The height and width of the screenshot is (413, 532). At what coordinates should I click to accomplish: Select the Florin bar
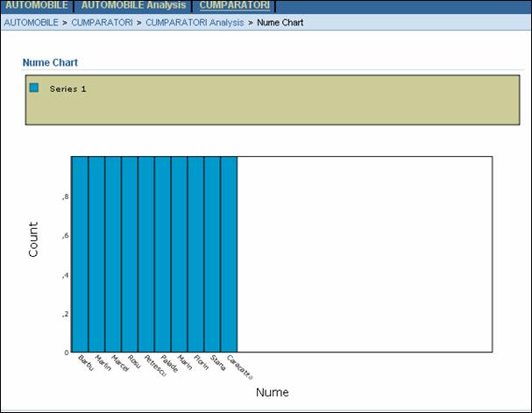pos(196,254)
